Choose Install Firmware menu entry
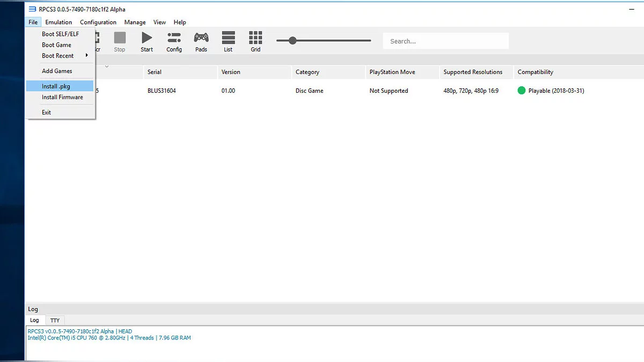This screenshot has width=644, height=362. 62,97
